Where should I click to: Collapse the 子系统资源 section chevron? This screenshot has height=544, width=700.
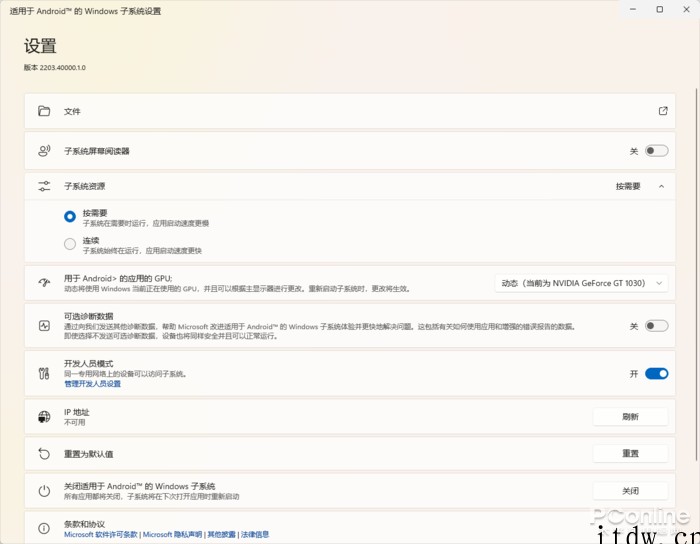coord(661,186)
